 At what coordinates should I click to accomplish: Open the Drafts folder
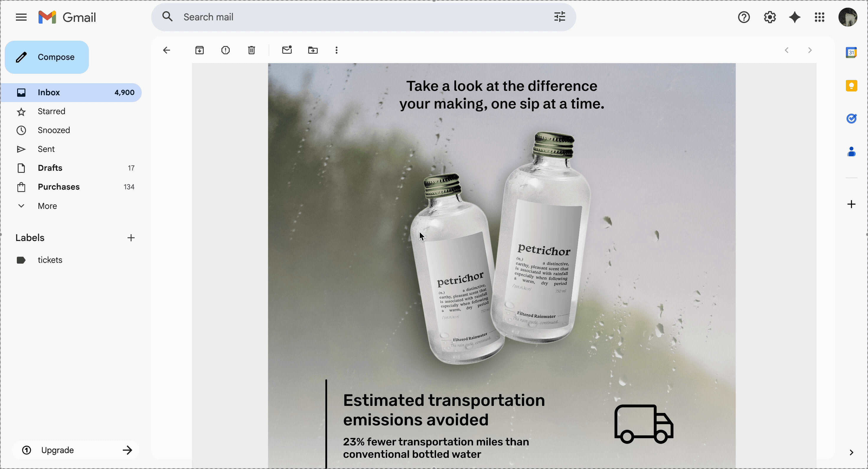71,168
